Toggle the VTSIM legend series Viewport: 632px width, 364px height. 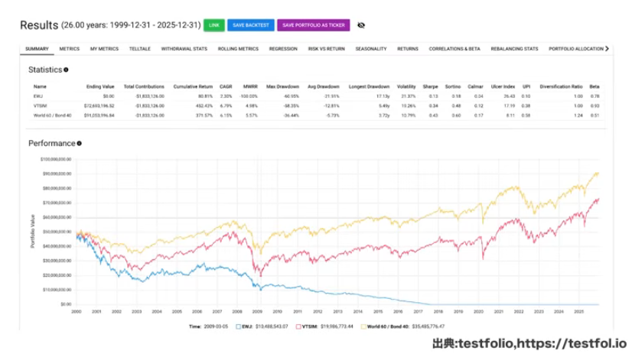click(309, 327)
